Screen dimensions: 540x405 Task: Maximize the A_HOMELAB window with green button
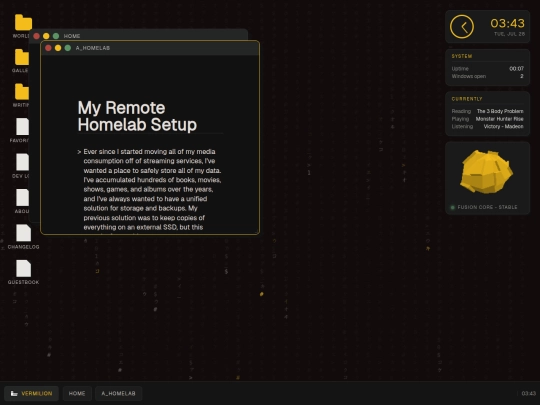(68, 48)
